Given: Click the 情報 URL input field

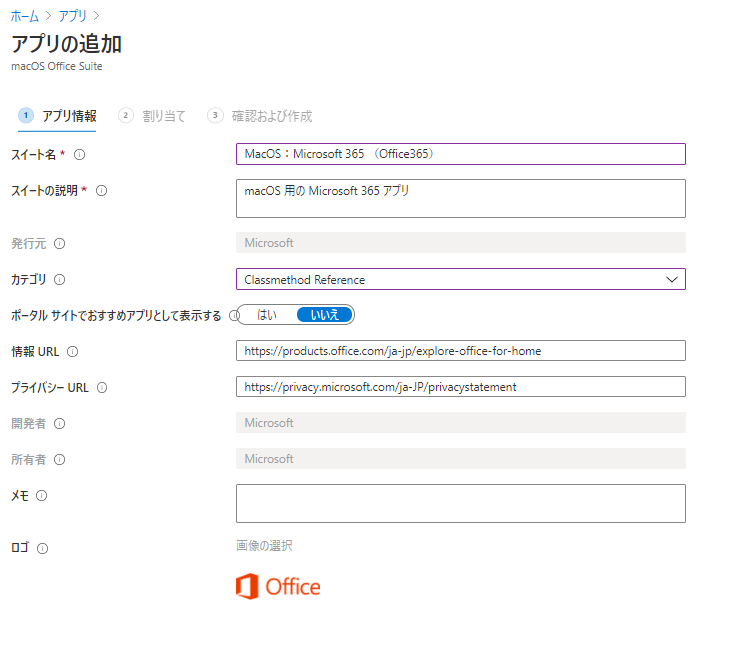Looking at the screenshot, I should click(460, 351).
